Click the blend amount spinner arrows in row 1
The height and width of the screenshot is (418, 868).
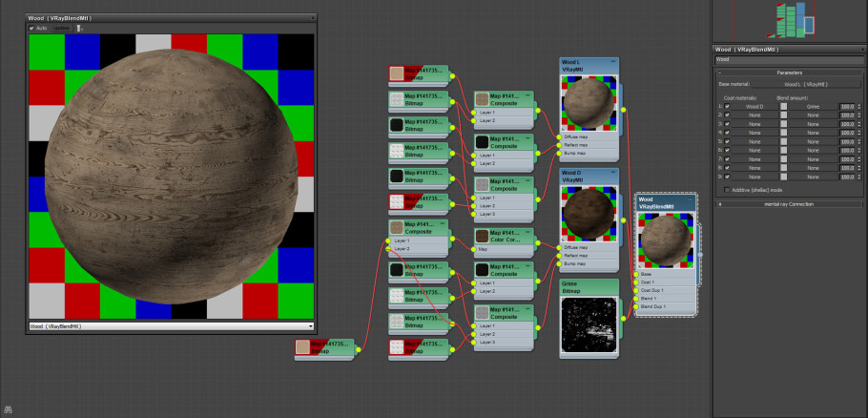(x=858, y=106)
